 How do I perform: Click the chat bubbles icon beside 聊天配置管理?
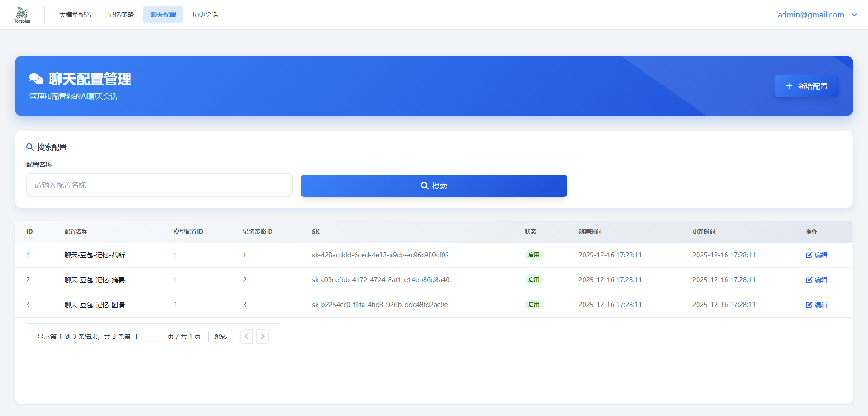pos(36,79)
